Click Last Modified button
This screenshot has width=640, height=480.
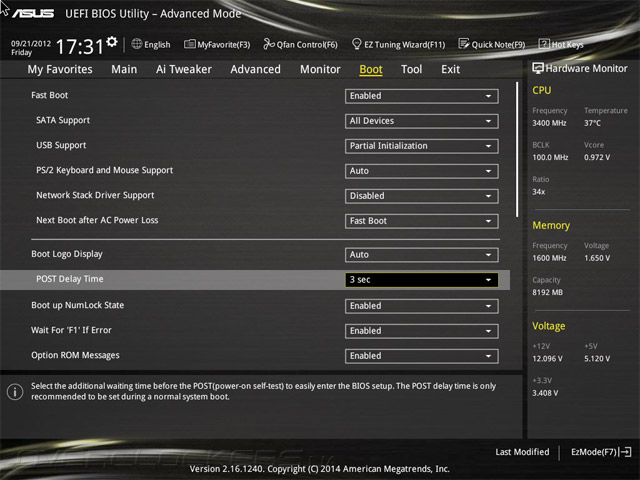point(522,452)
